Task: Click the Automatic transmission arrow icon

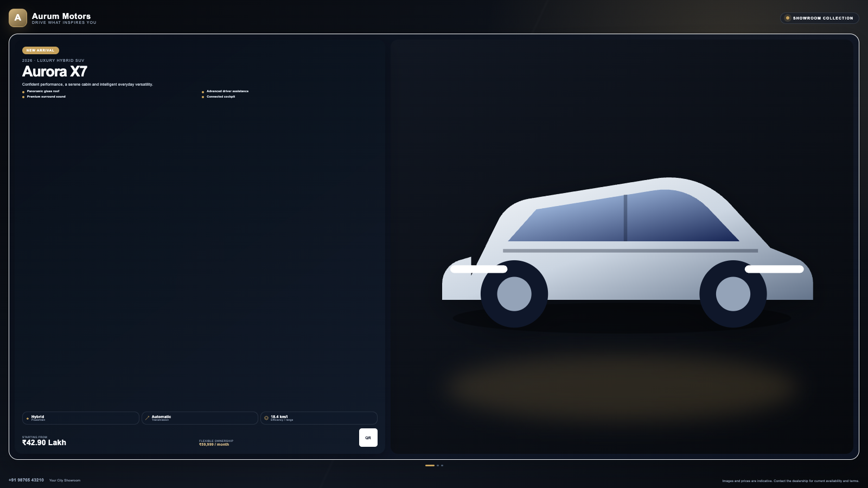Action: [x=147, y=418]
